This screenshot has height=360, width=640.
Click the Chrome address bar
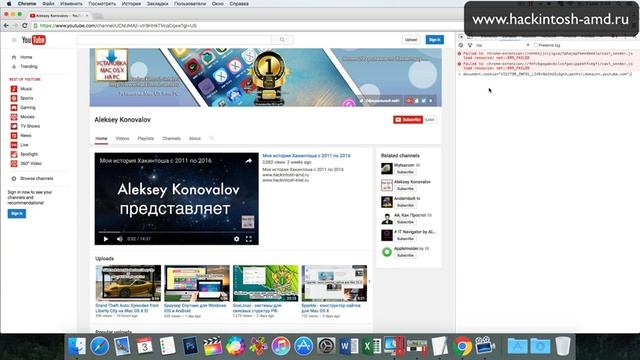[245, 25]
